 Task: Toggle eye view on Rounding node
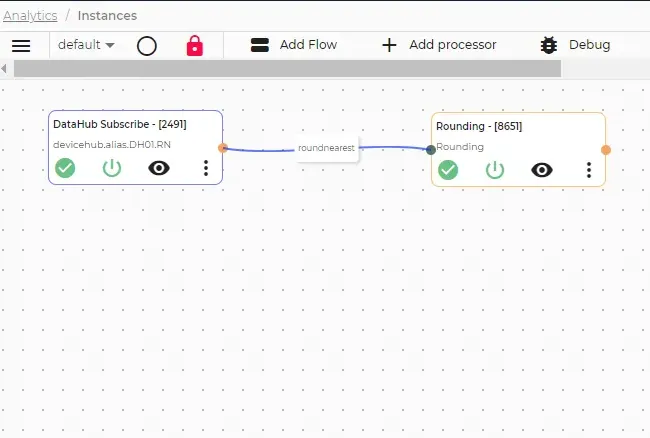542,170
